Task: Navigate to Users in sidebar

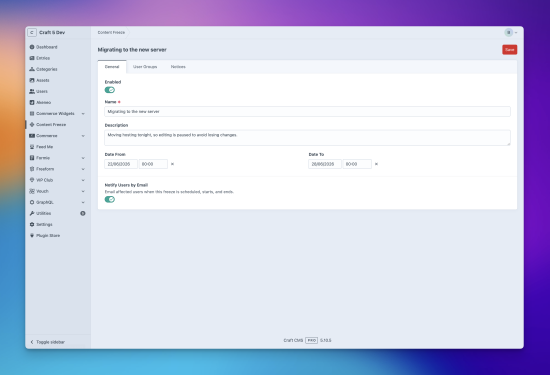Action: (38, 91)
